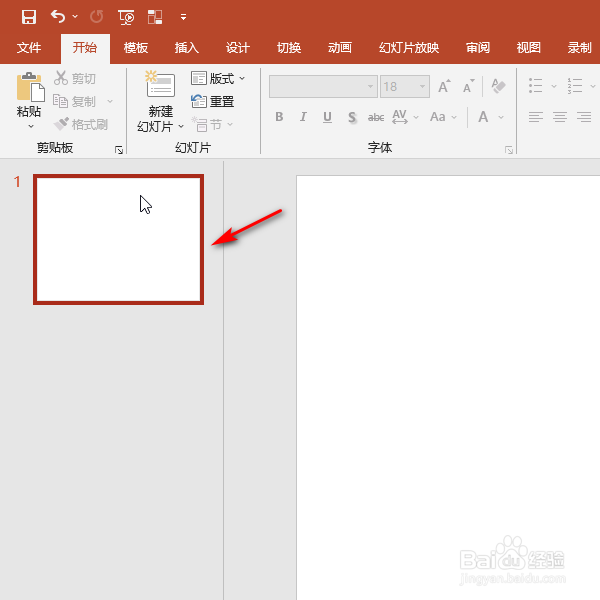Open the 版式 layout dropdown
Viewport: 600px width, 600px height.
tap(218, 78)
